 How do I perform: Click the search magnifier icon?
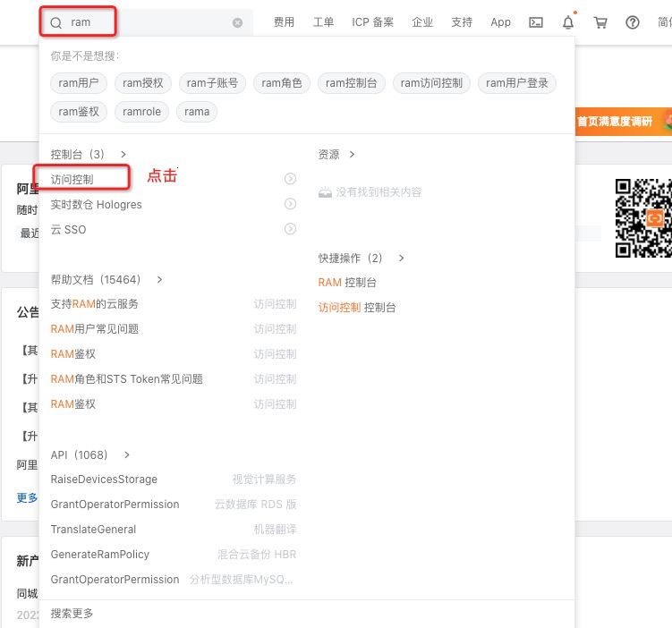[x=56, y=22]
